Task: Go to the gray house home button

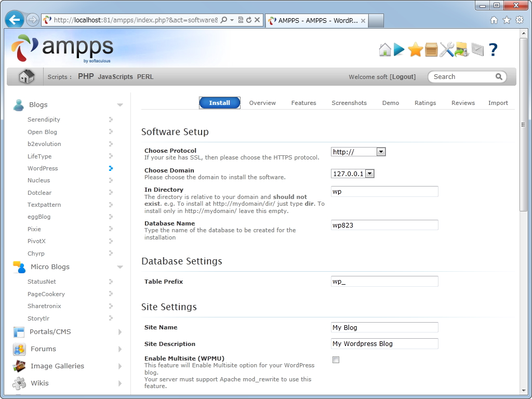Action: [26, 76]
